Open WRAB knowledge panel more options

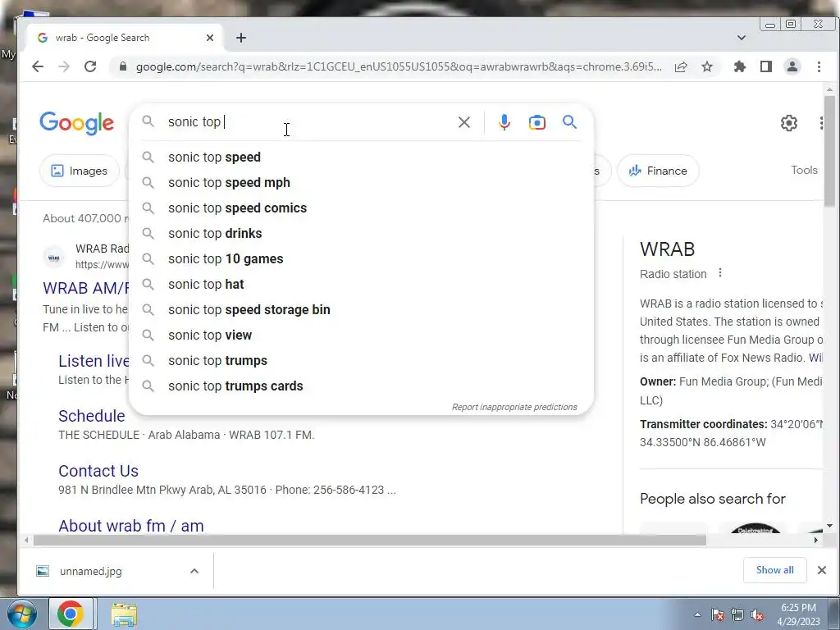pyautogui.click(x=720, y=273)
